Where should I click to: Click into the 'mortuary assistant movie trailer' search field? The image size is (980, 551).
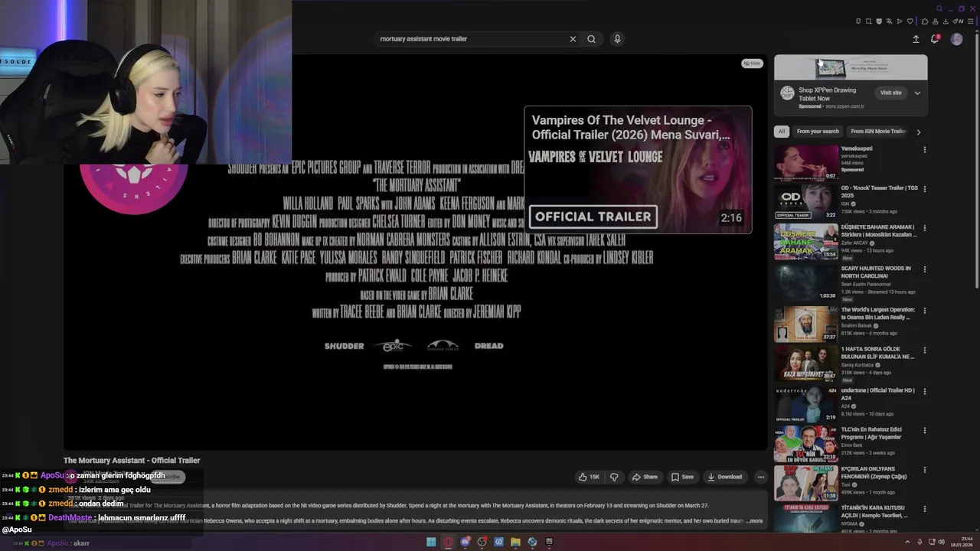tap(471, 39)
